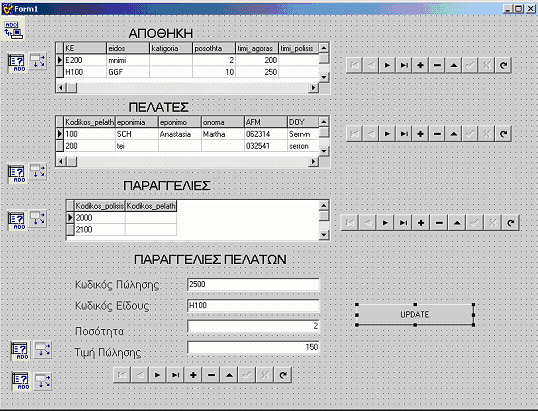538x411 pixels.
Task: Click the Κωδικός Είδους input field
Action: [253, 305]
